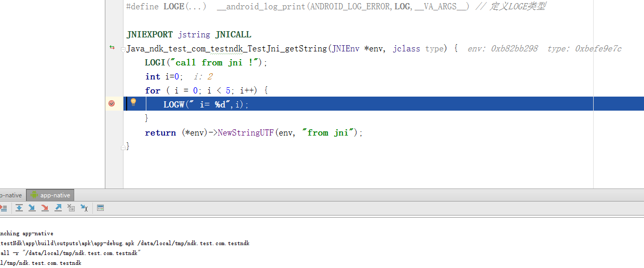The image size is (644, 268).
Task: Click the NewStringUTF method call
Action: [245, 133]
